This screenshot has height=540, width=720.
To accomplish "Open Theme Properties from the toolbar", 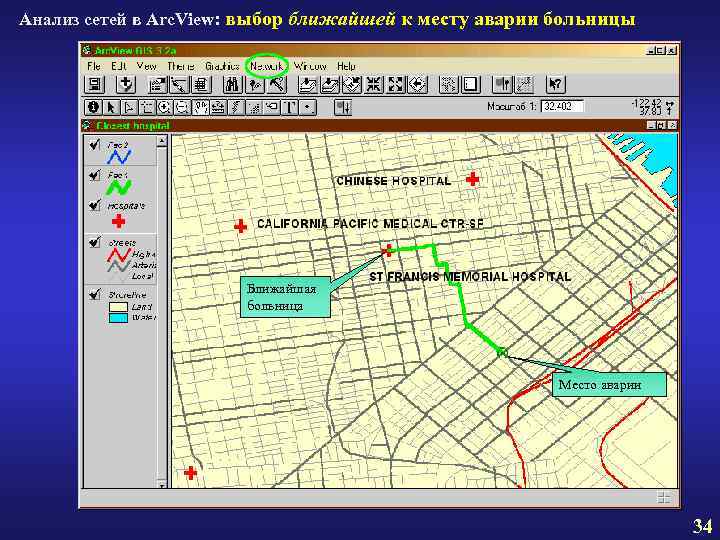I will click(x=158, y=84).
